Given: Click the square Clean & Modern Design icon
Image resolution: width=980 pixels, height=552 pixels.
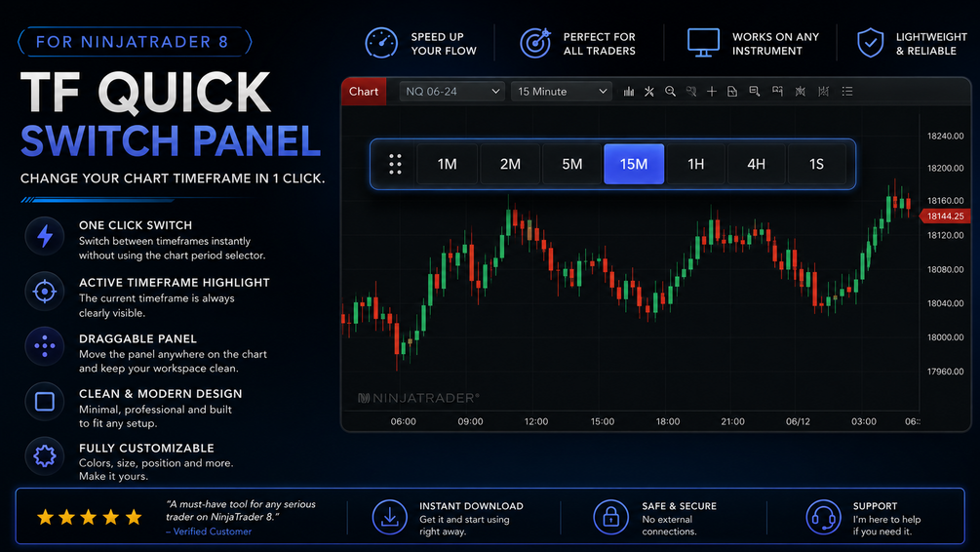Looking at the screenshot, I should (x=45, y=402).
